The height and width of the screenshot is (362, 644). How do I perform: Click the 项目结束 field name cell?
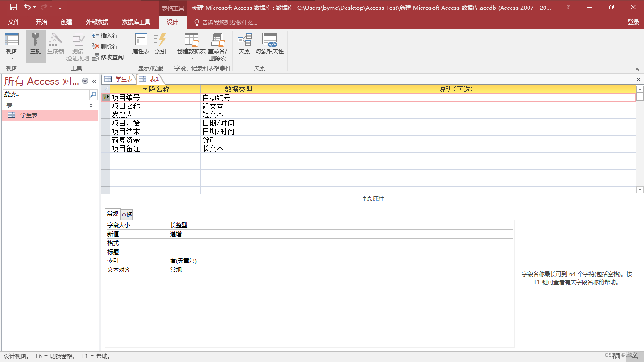155,132
